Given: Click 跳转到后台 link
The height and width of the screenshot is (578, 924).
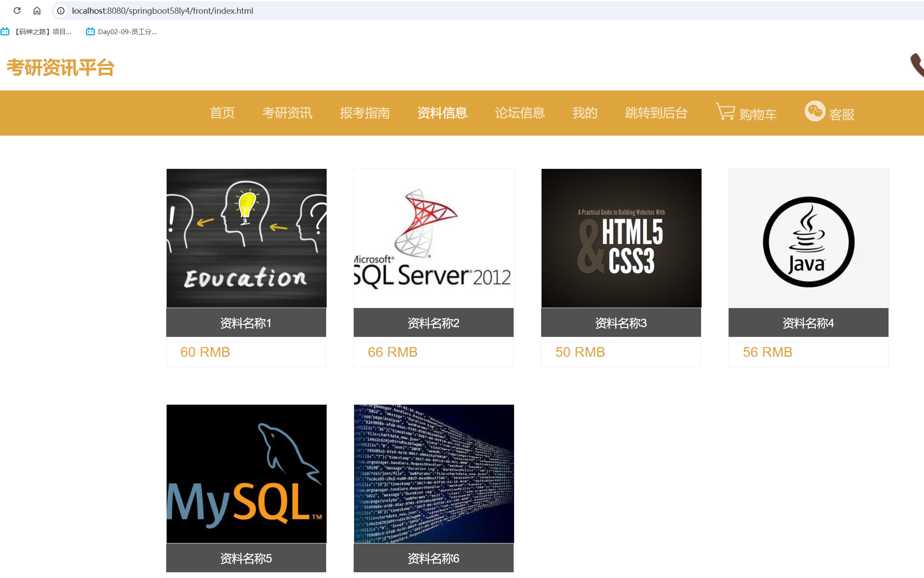Looking at the screenshot, I should pyautogui.click(x=656, y=113).
